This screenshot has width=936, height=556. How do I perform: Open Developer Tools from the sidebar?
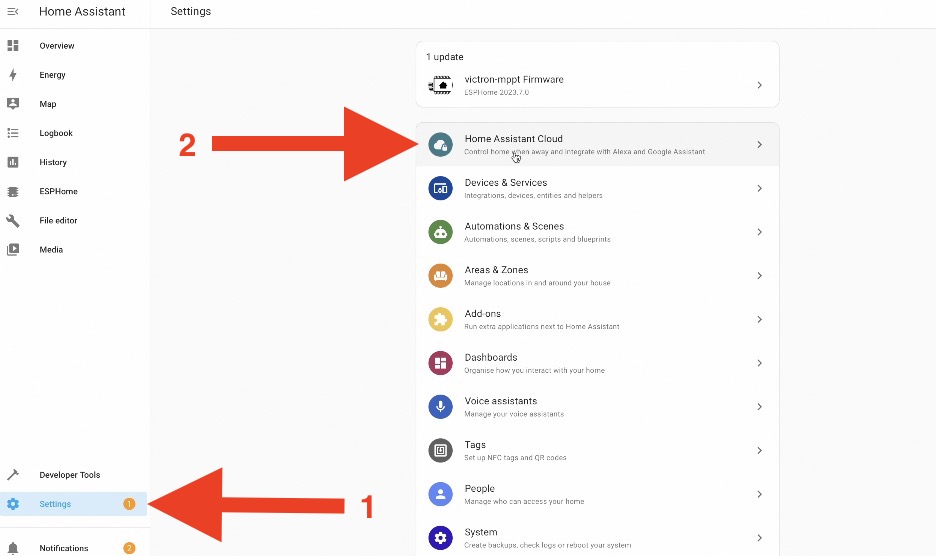(x=70, y=475)
